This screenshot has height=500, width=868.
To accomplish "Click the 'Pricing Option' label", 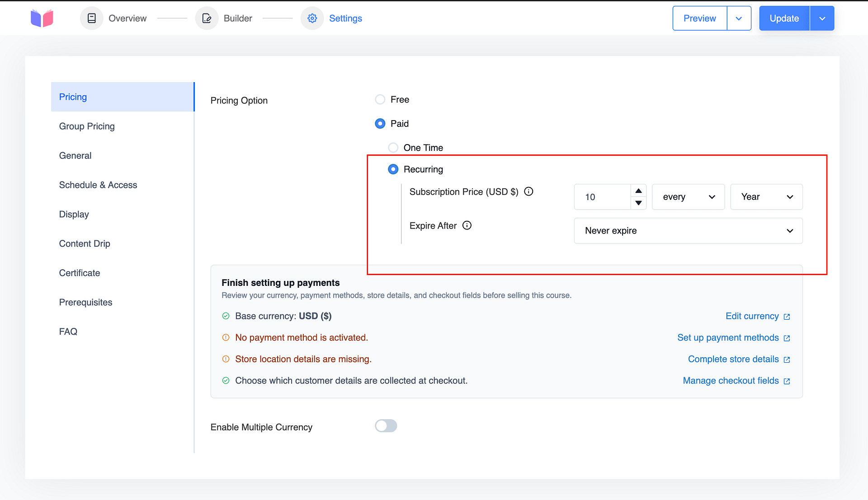I will click(x=239, y=101).
